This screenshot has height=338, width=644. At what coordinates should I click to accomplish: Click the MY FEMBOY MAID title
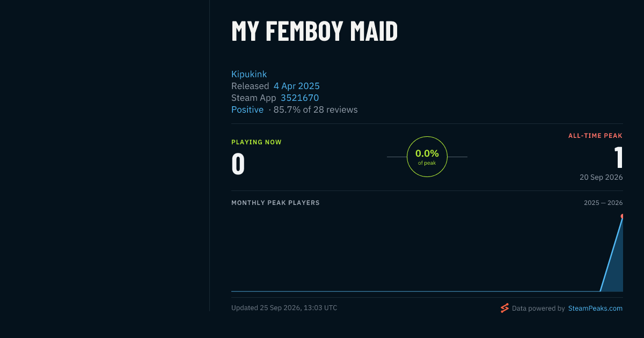point(314,31)
